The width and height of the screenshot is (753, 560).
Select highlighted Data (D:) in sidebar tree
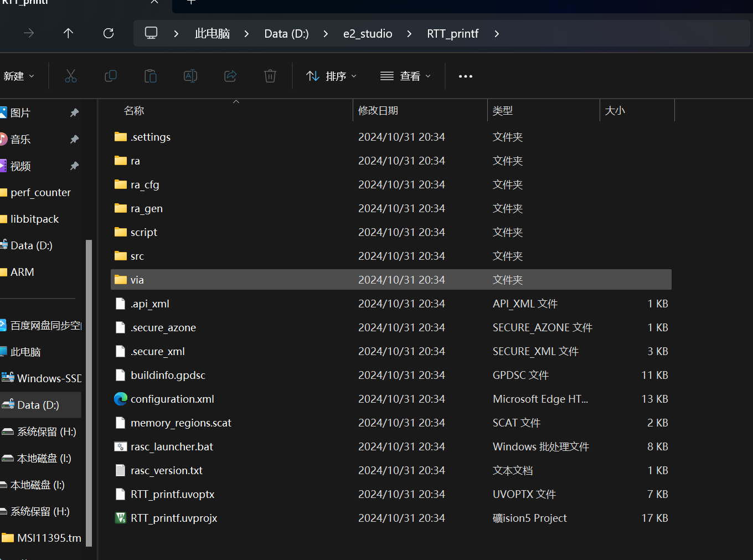tap(40, 405)
